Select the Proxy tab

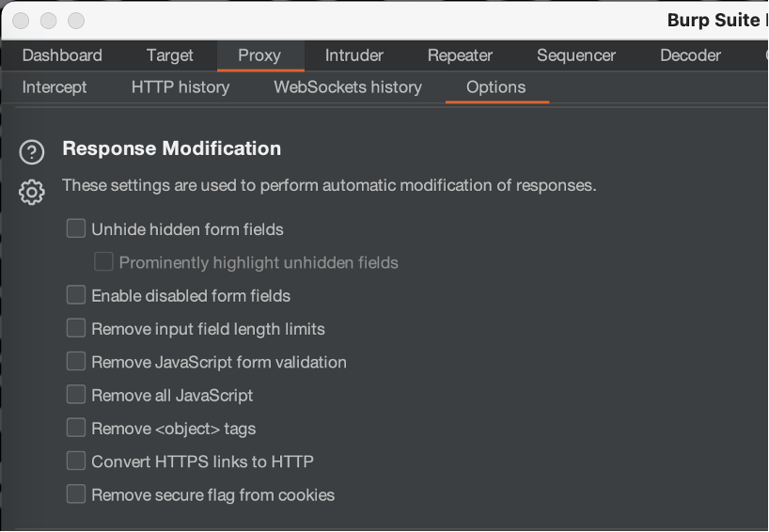click(x=259, y=55)
